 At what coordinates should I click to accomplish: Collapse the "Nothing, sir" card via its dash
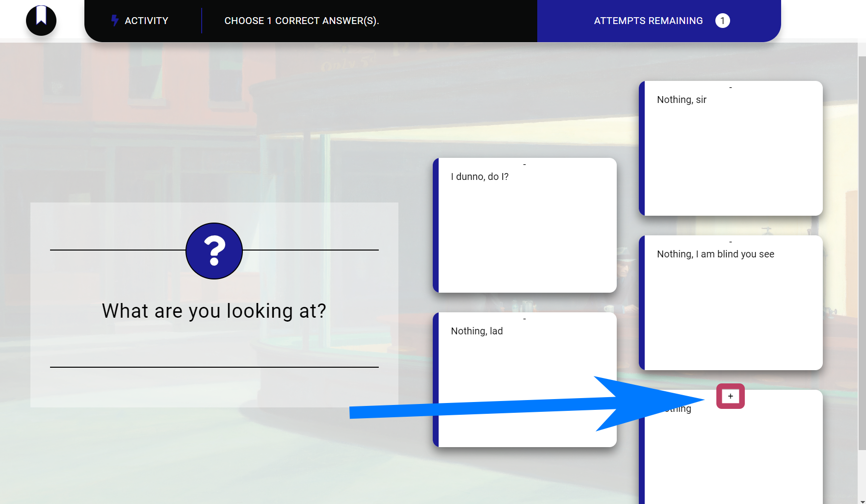coord(730,88)
